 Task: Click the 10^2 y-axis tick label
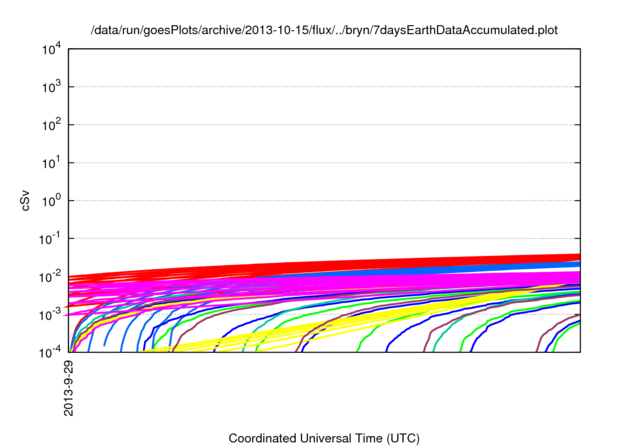pyautogui.click(x=52, y=125)
